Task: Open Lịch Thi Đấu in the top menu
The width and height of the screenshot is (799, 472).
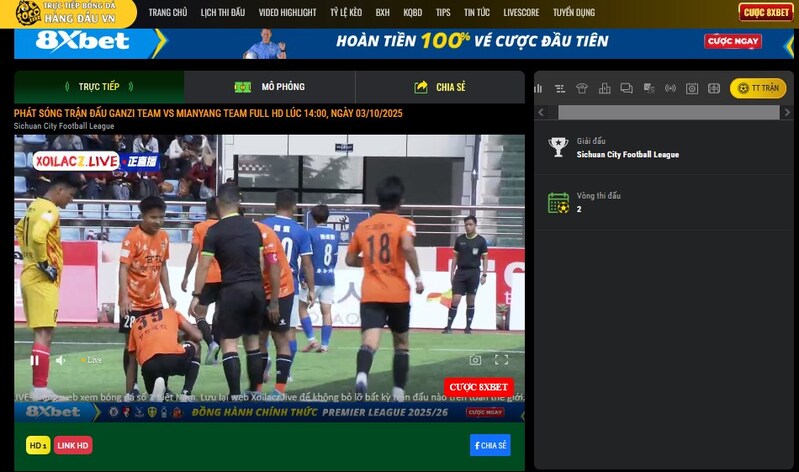Action: (x=222, y=13)
